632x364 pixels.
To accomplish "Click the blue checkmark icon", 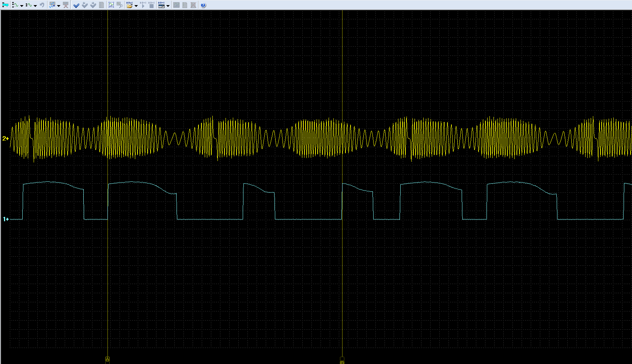I will [76, 5].
